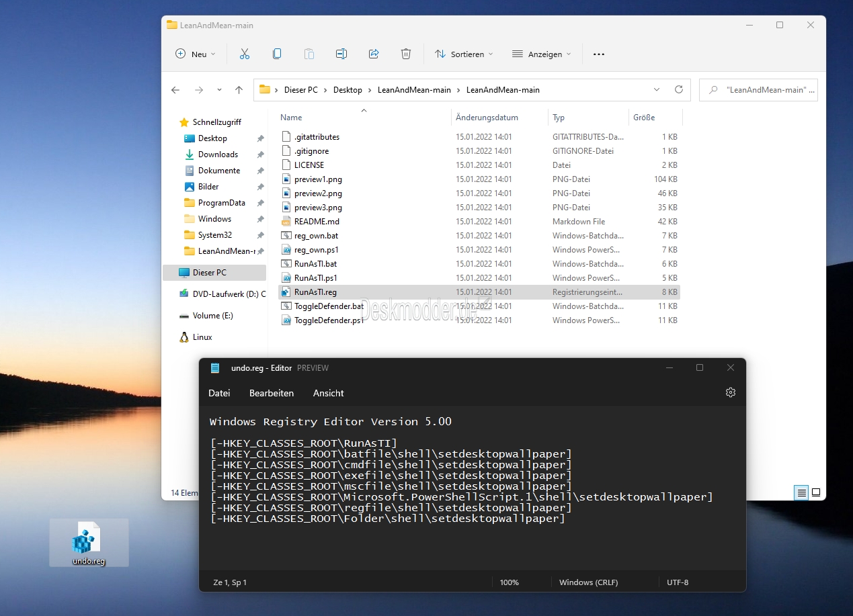Image resolution: width=853 pixels, height=616 pixels.
Task: Click Desktop in the address breadcrumb
Action: (x=348, y=90)
